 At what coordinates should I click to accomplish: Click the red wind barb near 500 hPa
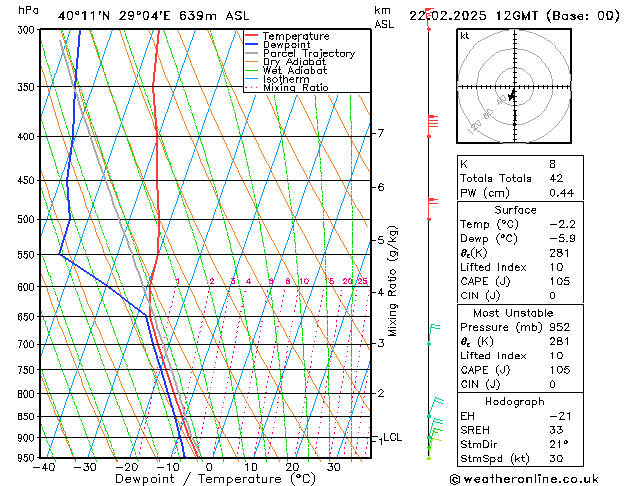point(432,209)
